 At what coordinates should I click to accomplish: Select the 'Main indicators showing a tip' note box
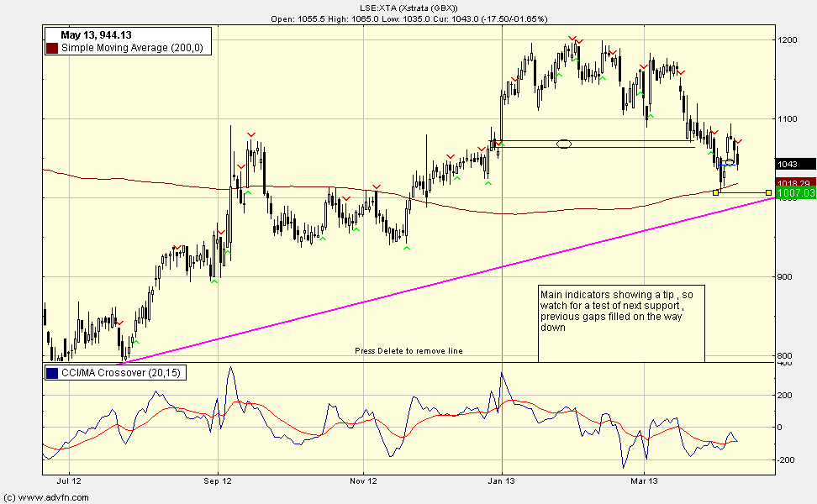621,323
